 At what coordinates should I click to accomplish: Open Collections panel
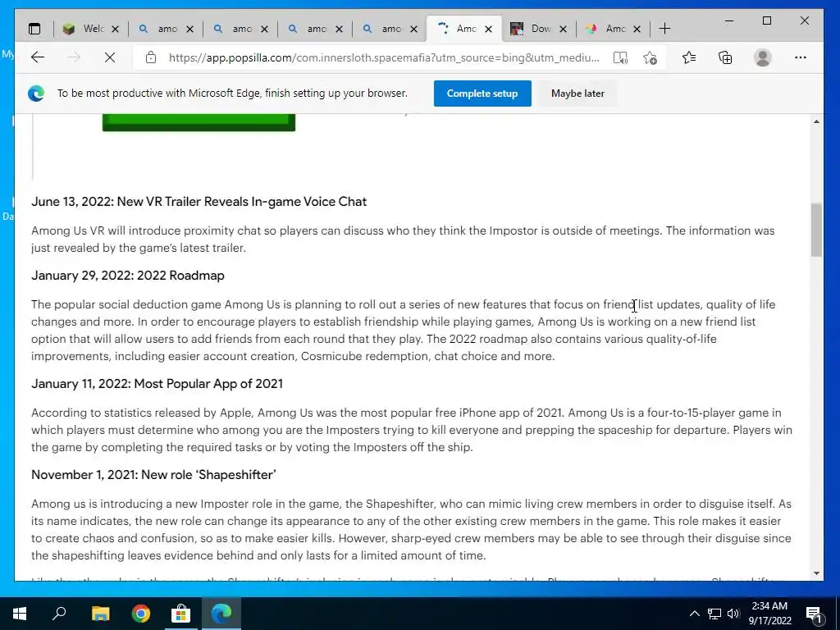pyautogui.click(x=725, y=57)
